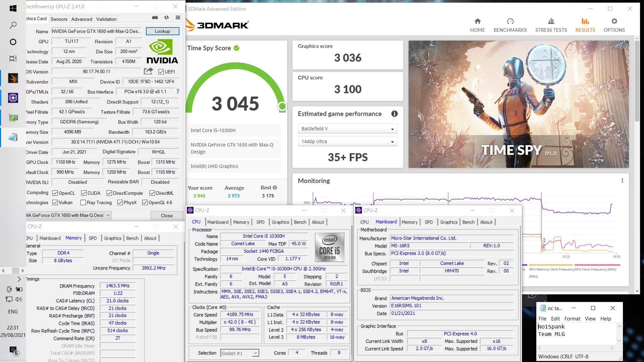The height and width of the screenshot is (362, 644).
Task: Open 3DMark HOME section
Action: point(477,25)
